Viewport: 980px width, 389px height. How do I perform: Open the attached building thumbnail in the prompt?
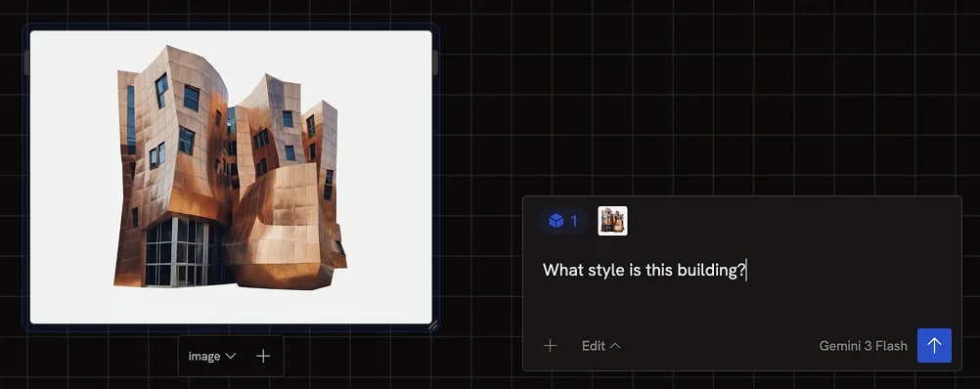(x=612, y=221)
